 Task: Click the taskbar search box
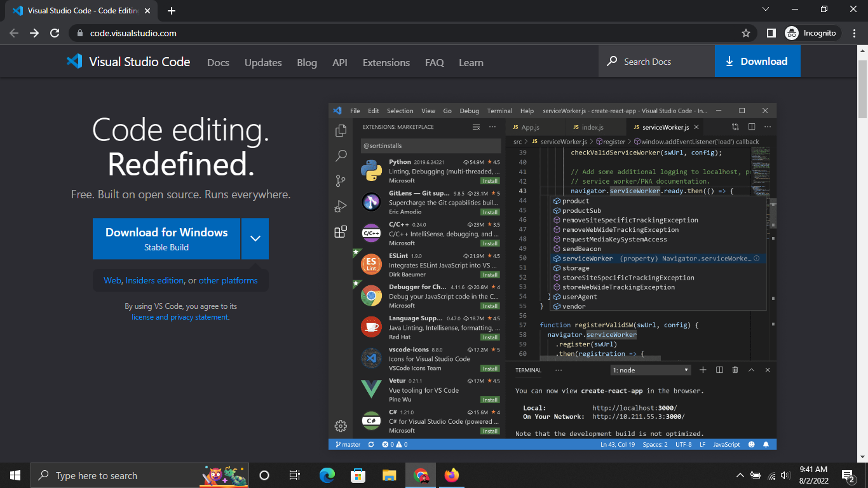(140, 475)
